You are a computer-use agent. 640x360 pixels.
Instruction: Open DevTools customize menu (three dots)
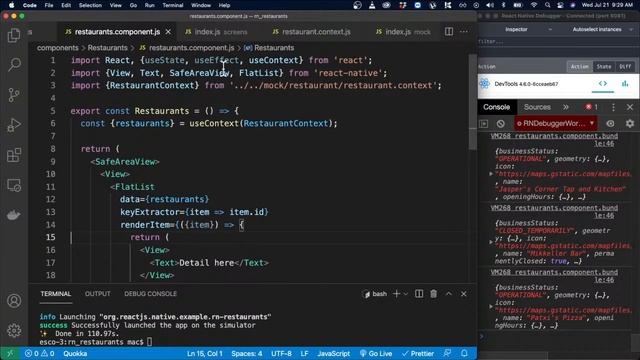pos(613,107)
